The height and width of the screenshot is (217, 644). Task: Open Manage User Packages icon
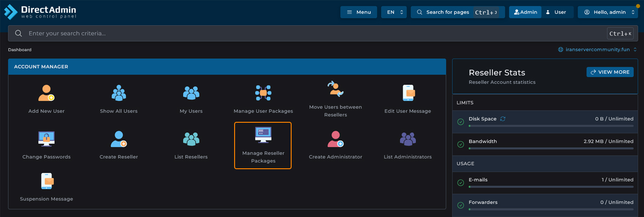click(x=263, y=93)
